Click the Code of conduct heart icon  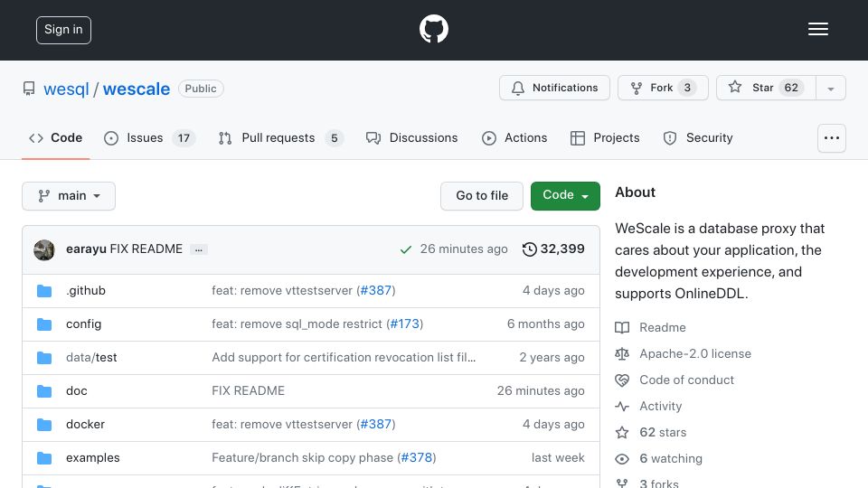[622, 380]
